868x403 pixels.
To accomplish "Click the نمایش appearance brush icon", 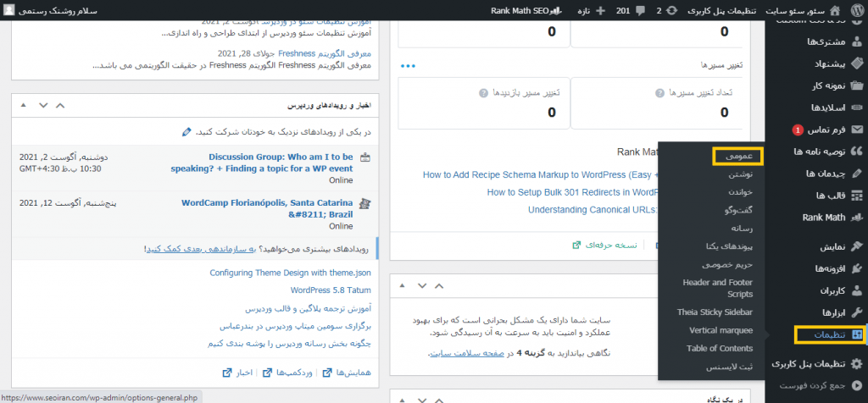I will tap(856, 246).
